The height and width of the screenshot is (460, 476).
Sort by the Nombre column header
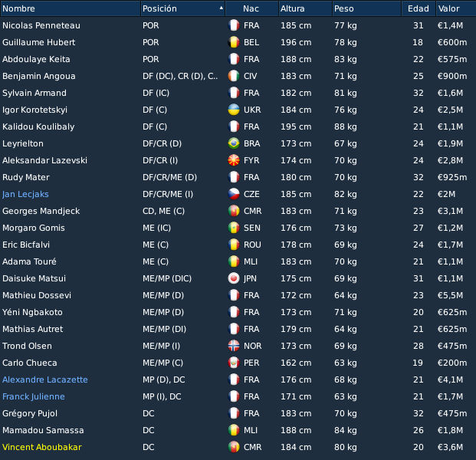[x=70, y=8]
